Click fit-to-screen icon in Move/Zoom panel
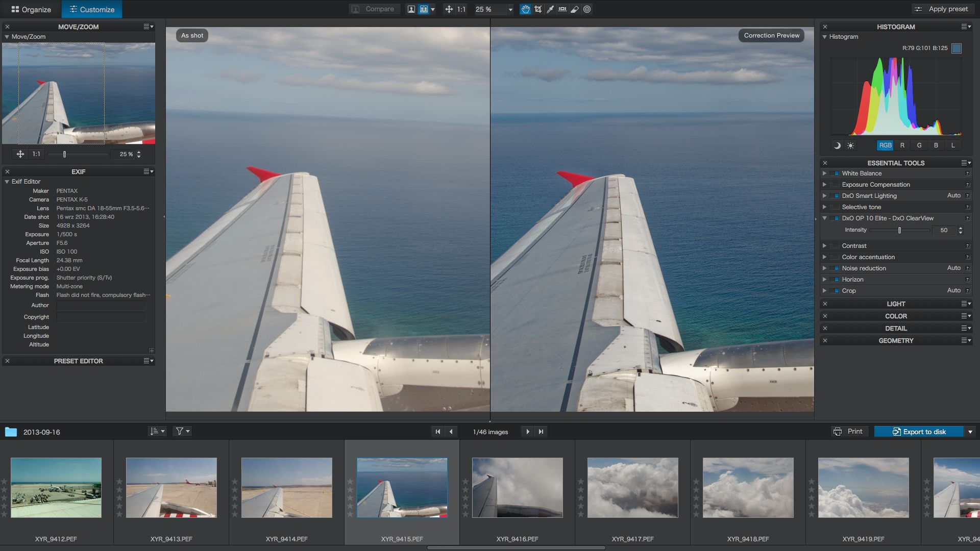 click(x=20, y=154)
